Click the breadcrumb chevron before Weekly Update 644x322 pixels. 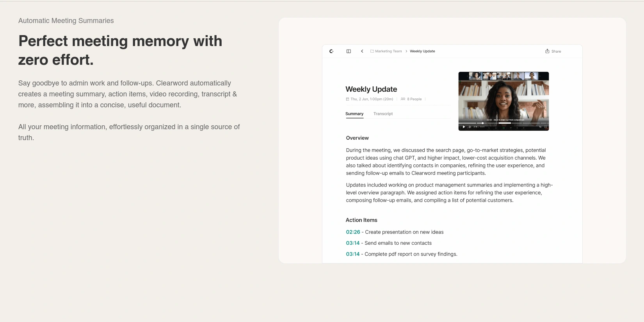pyautogui.click(x=406, y=51)
